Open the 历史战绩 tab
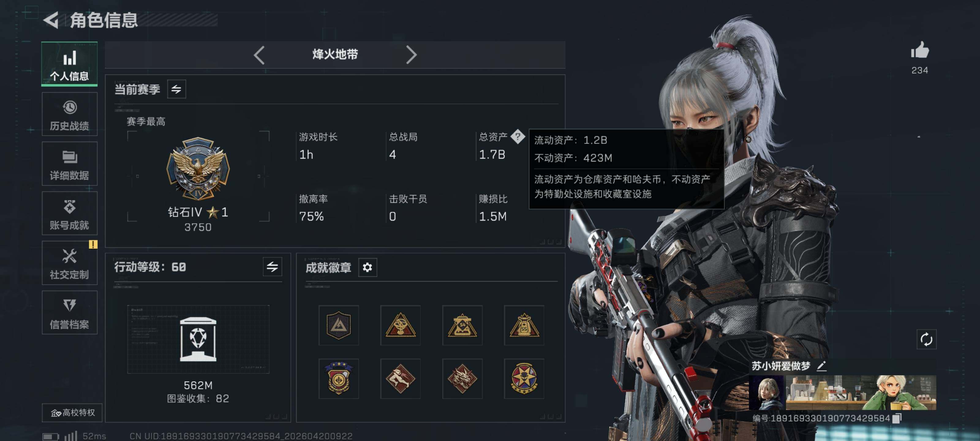This screenshot has width=980, height=441. coord(69,114)
